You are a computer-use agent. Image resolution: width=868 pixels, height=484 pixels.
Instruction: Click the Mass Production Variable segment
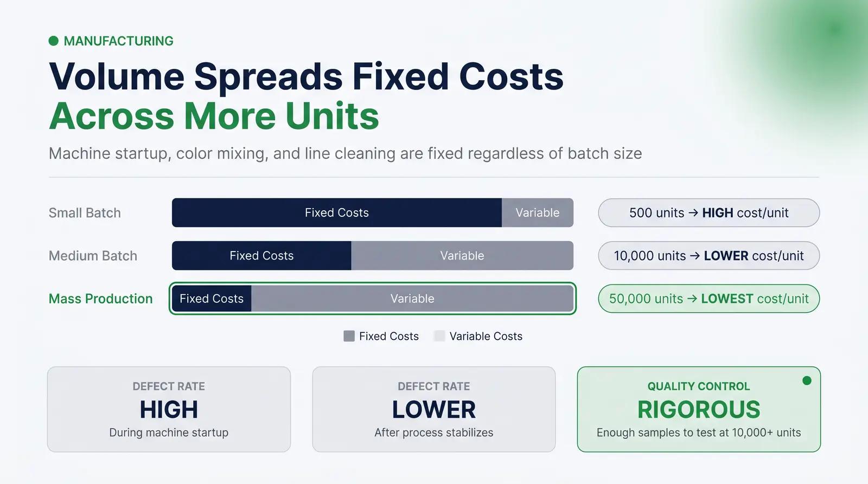[412, 299]
